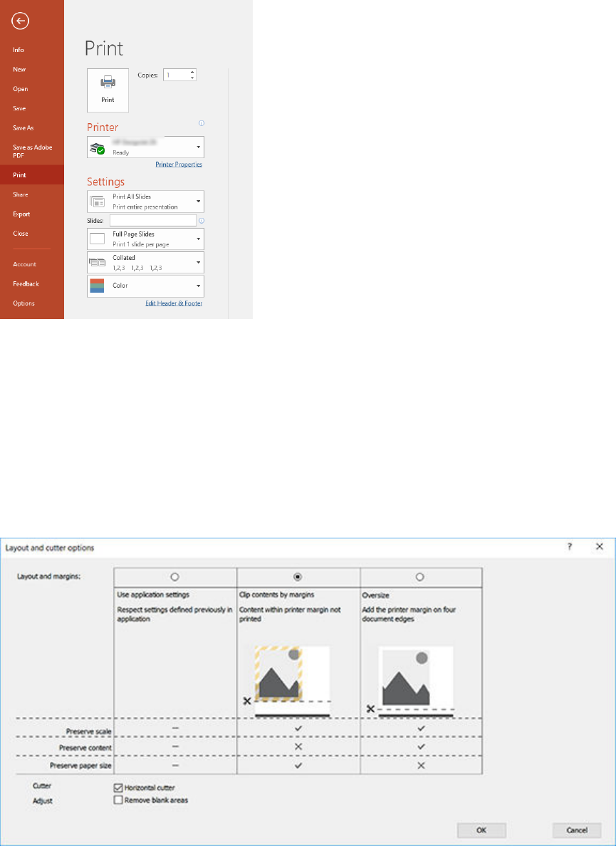Click the Oversize layout illustration
Image resolution: width=616 pixels, height=846 pixels.
click(411, 681)
